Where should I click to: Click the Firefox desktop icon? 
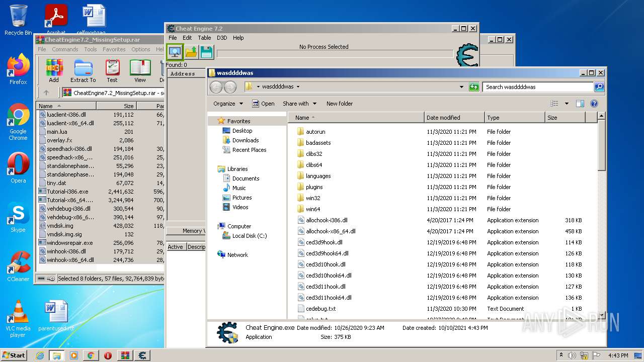coord(18,69)
